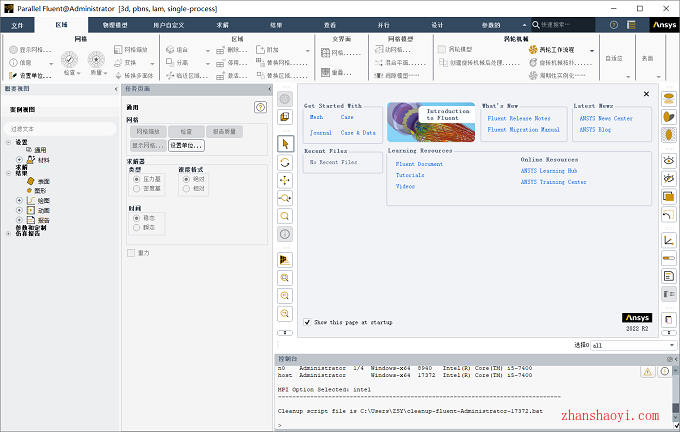Collapse the 设置 setup tree node
The image size is (680, 432).
pos(8,142)
